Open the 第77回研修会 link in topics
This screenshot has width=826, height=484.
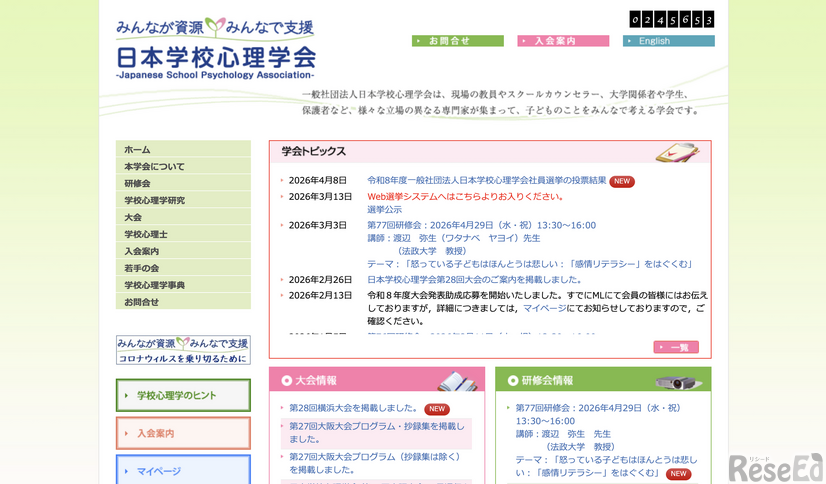(x=529, y=244)
